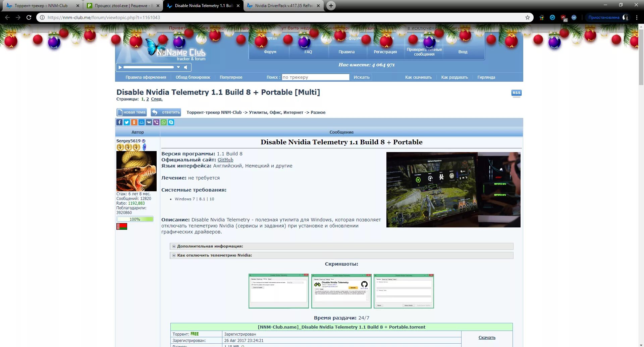Open the first Settings screenshot thumbnail
This screenshot has height=347, width=644.
tap(279, 291)
